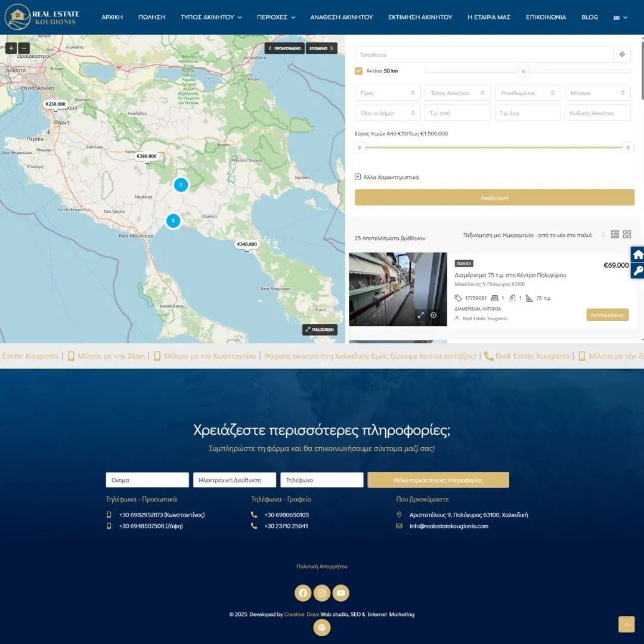Focus the Τοποθεσία location field
The width and height of the screenshot is (644, 644).
pyautogui.click(x=484, y=54)
